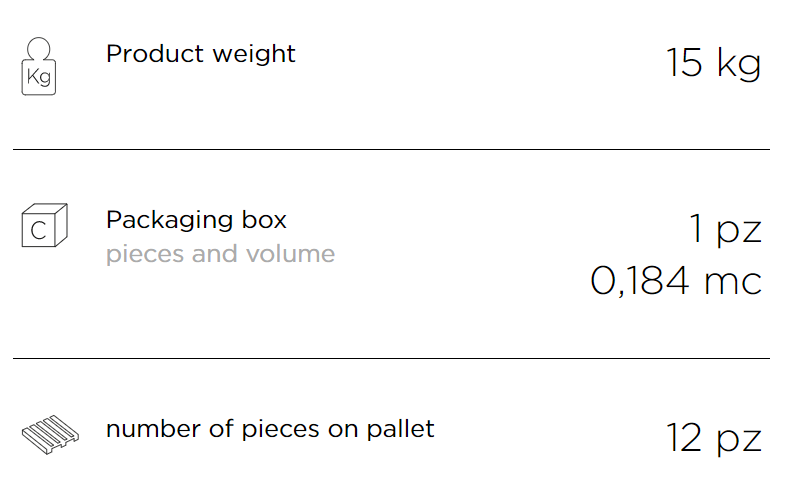Click the 0,184 mc volume value
Screen dimensions: 788x501
pos(676,281)
